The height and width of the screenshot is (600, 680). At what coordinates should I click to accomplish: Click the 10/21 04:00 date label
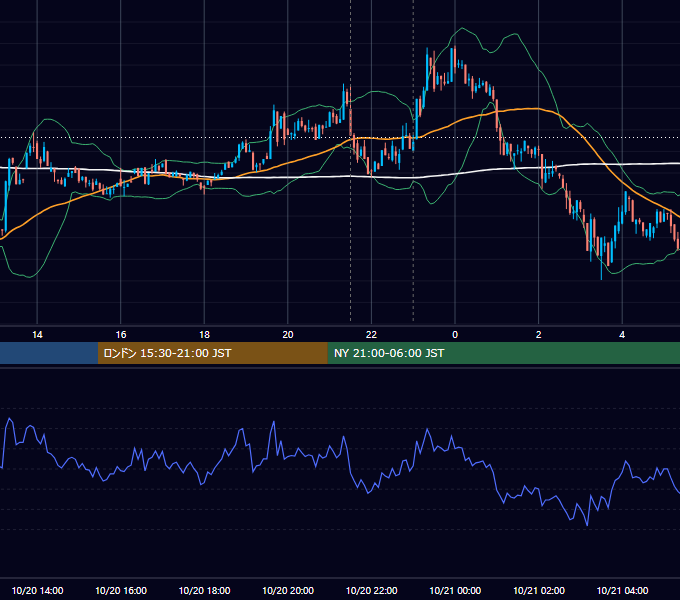pos(622,590)
